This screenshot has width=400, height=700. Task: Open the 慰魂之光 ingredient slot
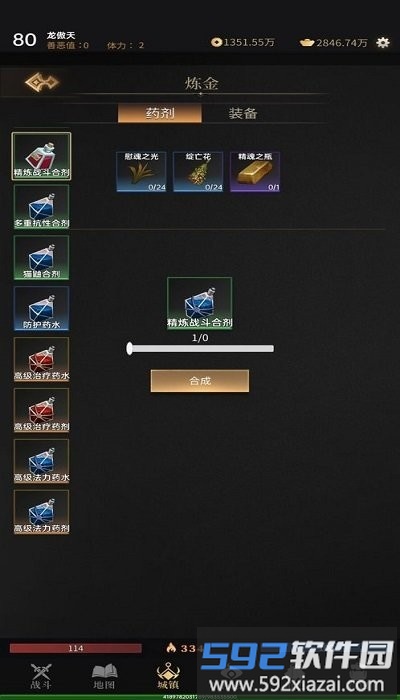pyautogui.click(x=141, y=172)
